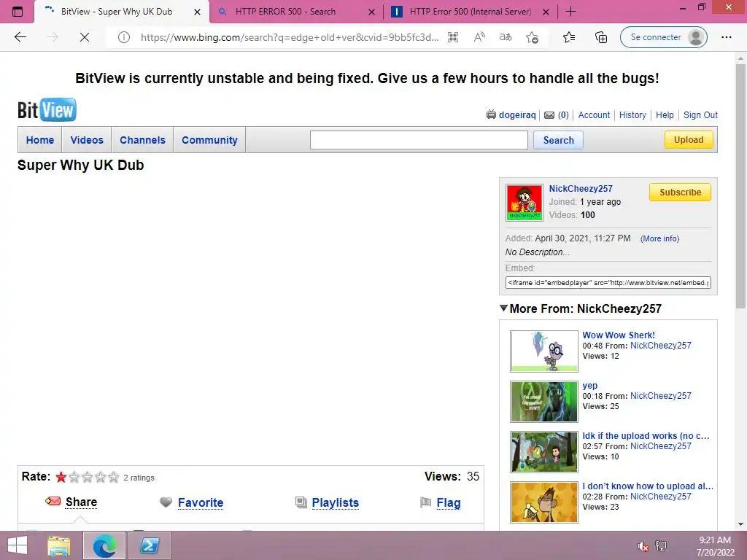Click the translate page icon

pyautogui.click(x=506, y=37)
